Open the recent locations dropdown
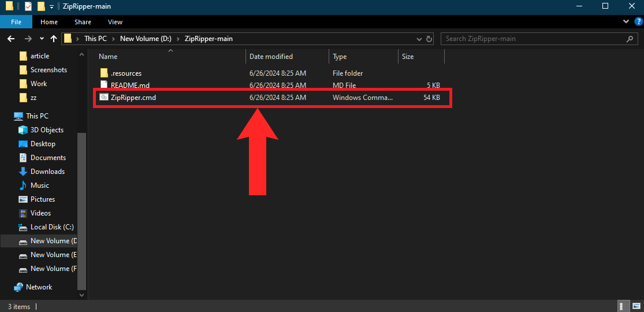Screen dimensions: 644x312 (42, 39)
